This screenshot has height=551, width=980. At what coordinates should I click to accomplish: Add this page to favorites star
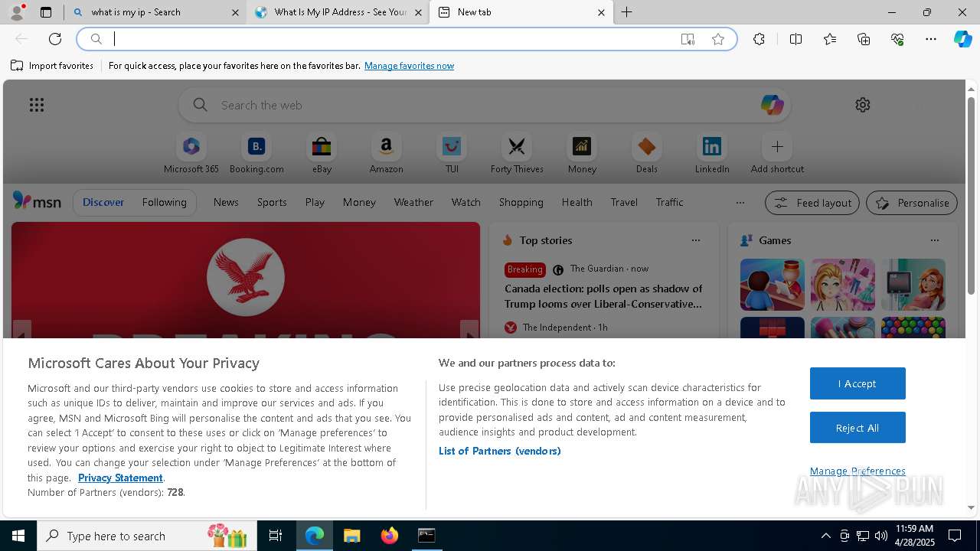click(x=718, y=39)
